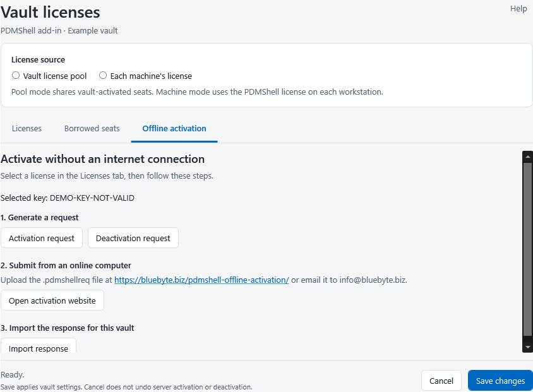This screenshot has height=392, width=533.
Task: Click the vertical scrollbar thumb
Action: tap(527, 250)
